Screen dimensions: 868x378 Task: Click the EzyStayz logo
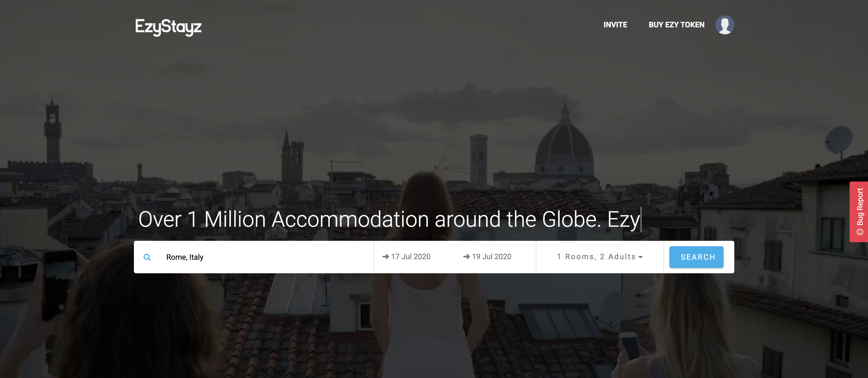point(168,27)
